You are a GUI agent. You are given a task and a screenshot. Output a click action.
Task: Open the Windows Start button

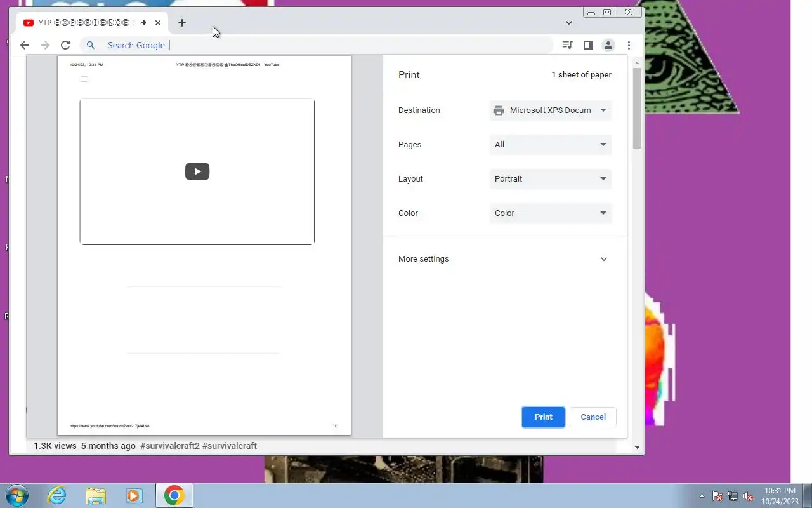[16, 495]
